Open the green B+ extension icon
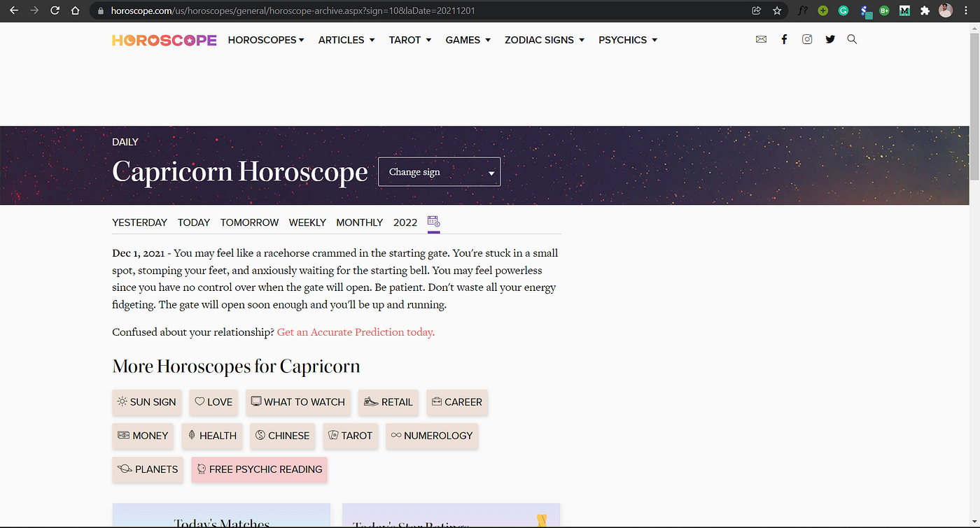The width and height of the screenshot is (980, 528). pos(885,10)
